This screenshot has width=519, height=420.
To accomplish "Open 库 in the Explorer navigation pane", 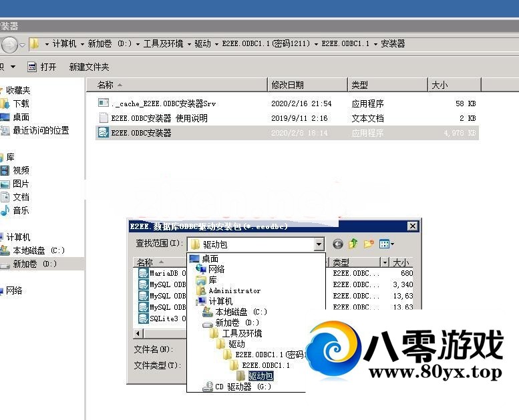I will tap(10, 157).
